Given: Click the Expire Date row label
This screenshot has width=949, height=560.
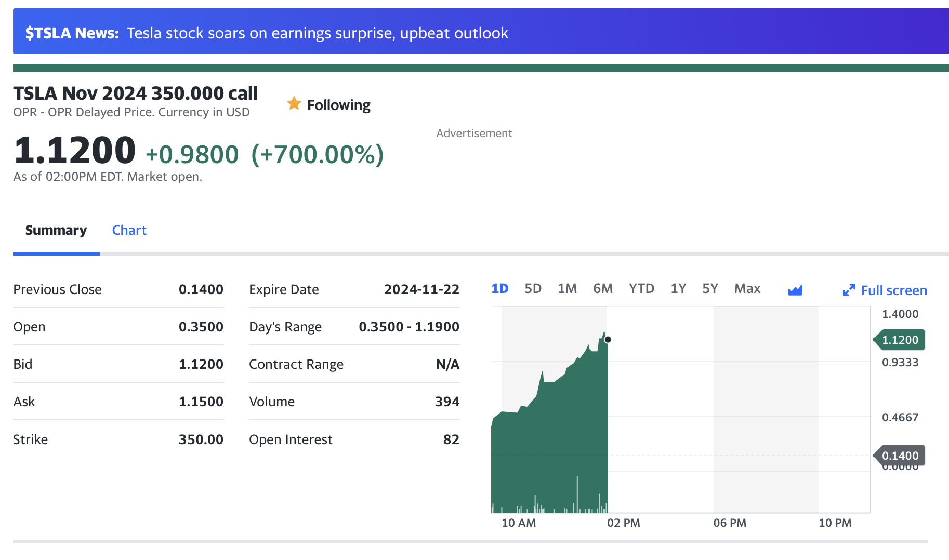Looking at the screenshot, I should (284, 289).
